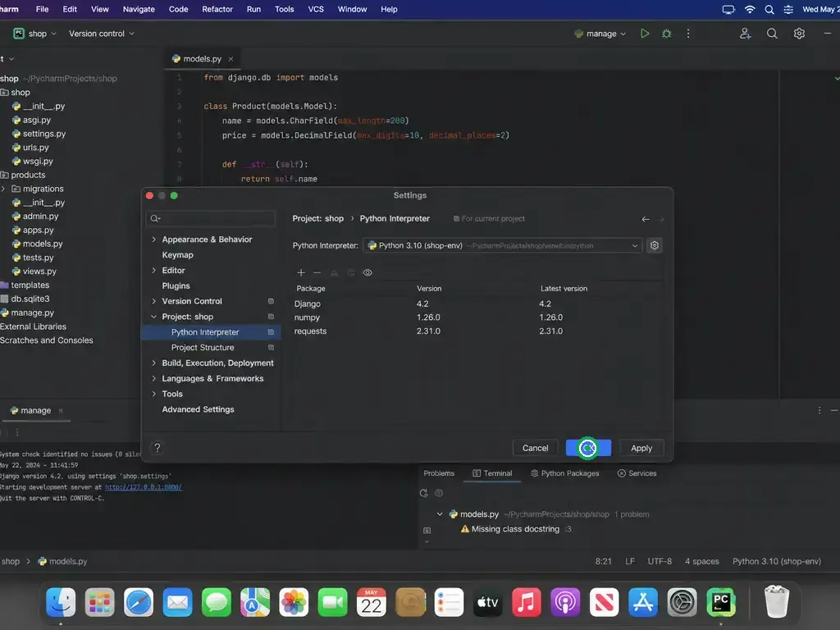Click the Run (play) button in toolbar
The image size is (840, 630).
[x=645, y=33]
